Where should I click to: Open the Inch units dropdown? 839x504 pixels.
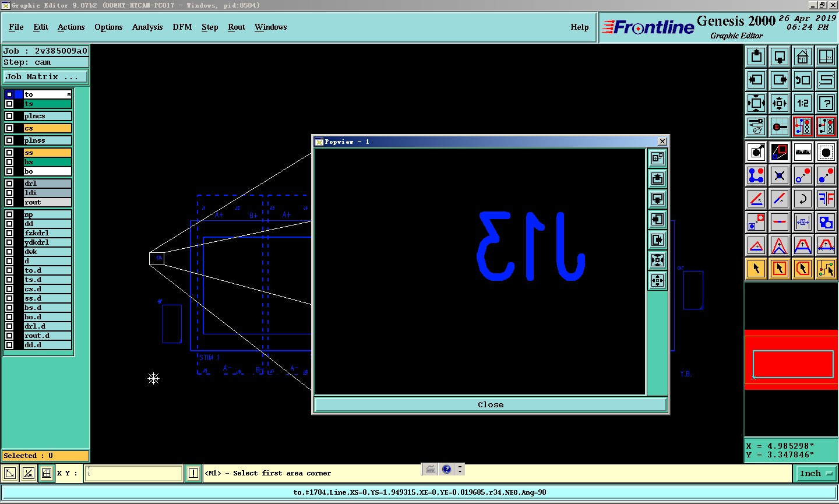click(816, 473)
